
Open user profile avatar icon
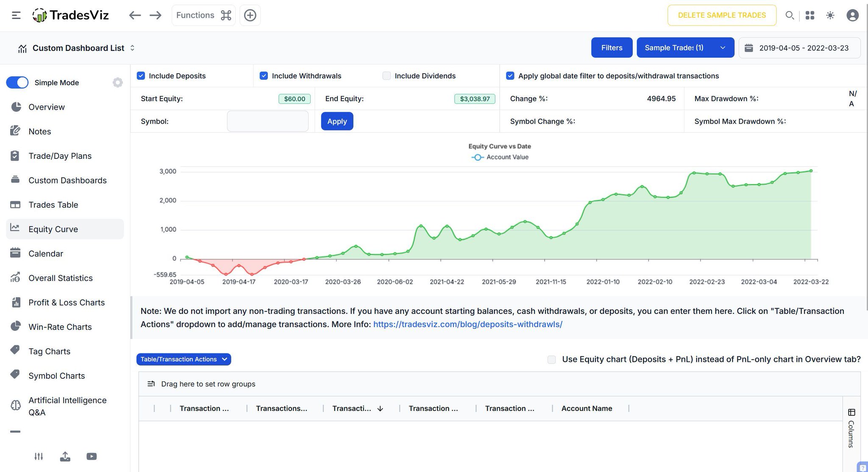coord(852,15)
